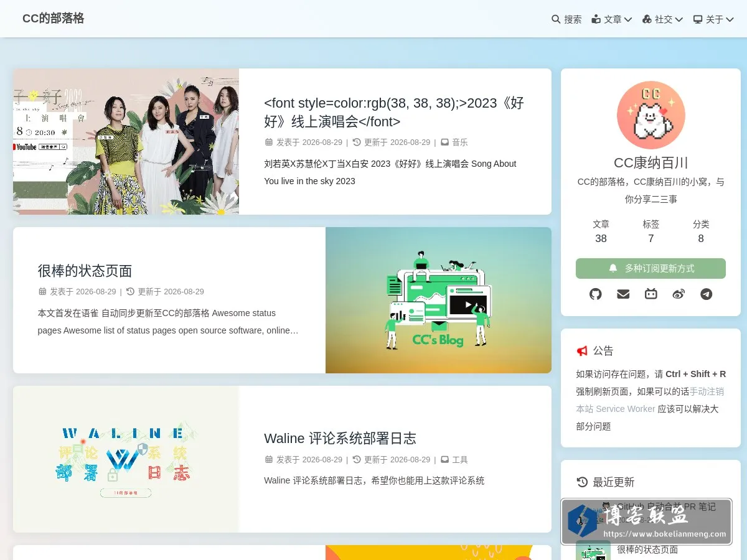Open the 很棒的状态页面 post title

coord(85,271)
